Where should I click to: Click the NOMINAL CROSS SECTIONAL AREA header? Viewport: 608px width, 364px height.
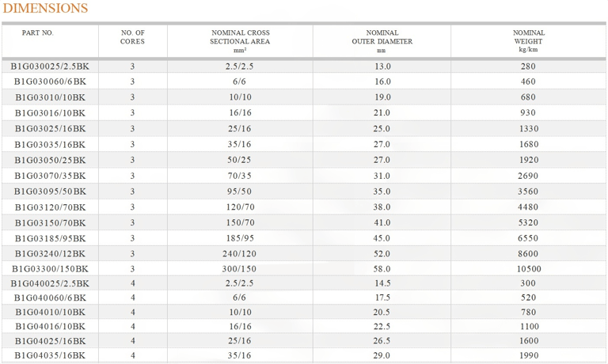(x=240, y=41)
